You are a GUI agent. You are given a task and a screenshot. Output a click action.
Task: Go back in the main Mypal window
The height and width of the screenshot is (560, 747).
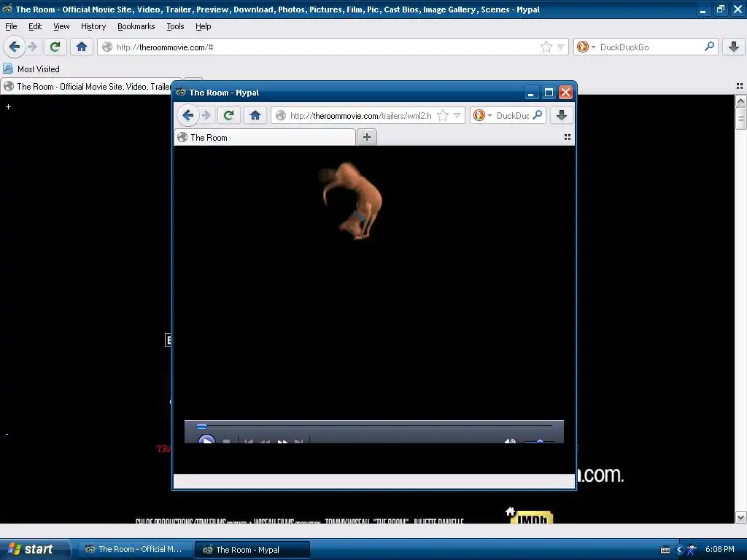tap(15, 47)
